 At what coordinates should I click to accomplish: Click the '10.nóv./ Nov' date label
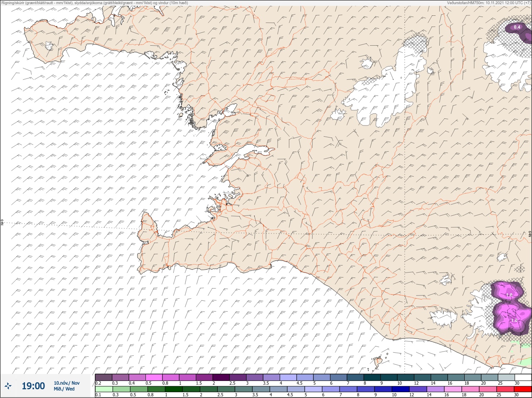[x=66, y=383]
